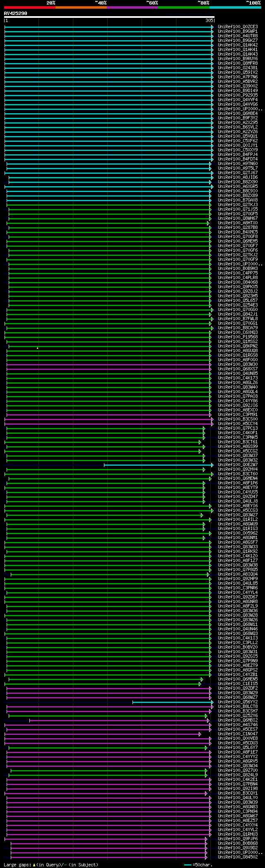Screen dimensions: 265x868
Task: Click arrowhead ending the A8HTX0 alignment
Action: pyautogui.click(x=208, y=224)
